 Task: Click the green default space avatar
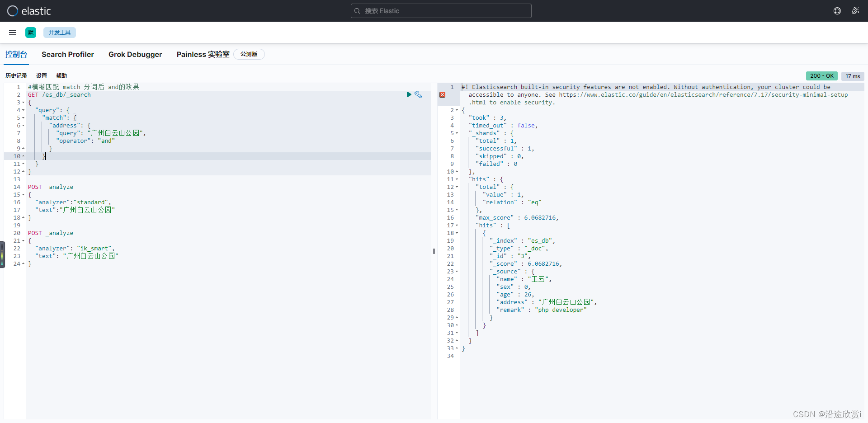tap(31, 33)
